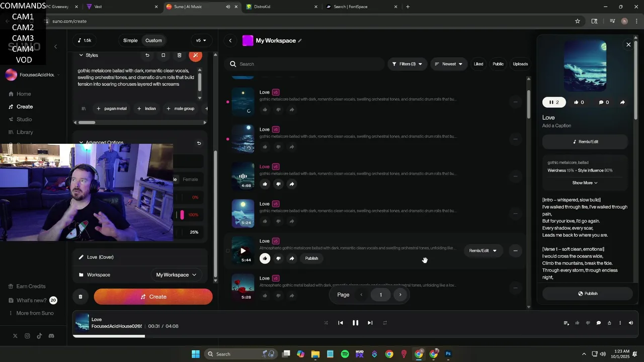Open the Discord link in sidebar
The height and width of the screenshot is (362, 644).
pos(51,336)
